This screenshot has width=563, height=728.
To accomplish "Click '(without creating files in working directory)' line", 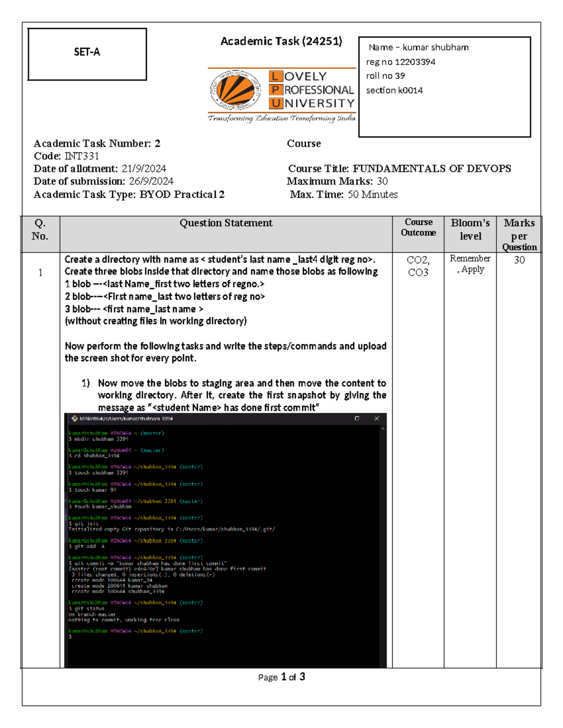I will click(x=156, y=321).
